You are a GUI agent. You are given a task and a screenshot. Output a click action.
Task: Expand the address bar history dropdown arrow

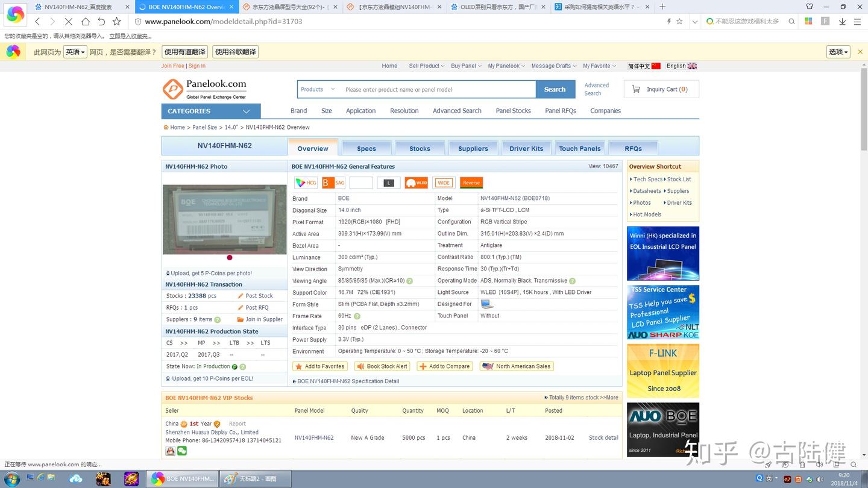[694, 21]
